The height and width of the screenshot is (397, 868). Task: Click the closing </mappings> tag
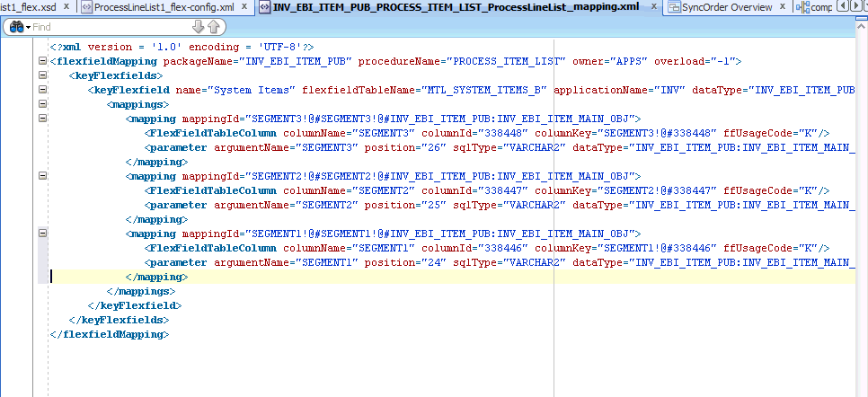pyautogui.click(x=140, y=291)
